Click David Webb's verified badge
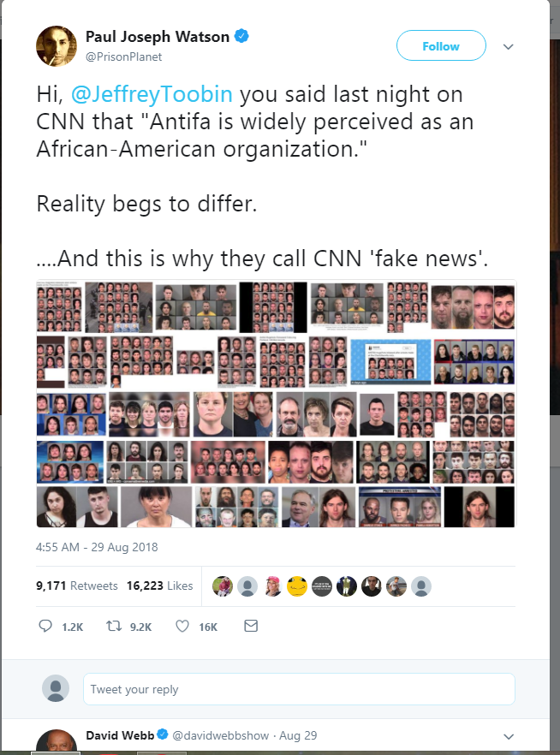 163,734
